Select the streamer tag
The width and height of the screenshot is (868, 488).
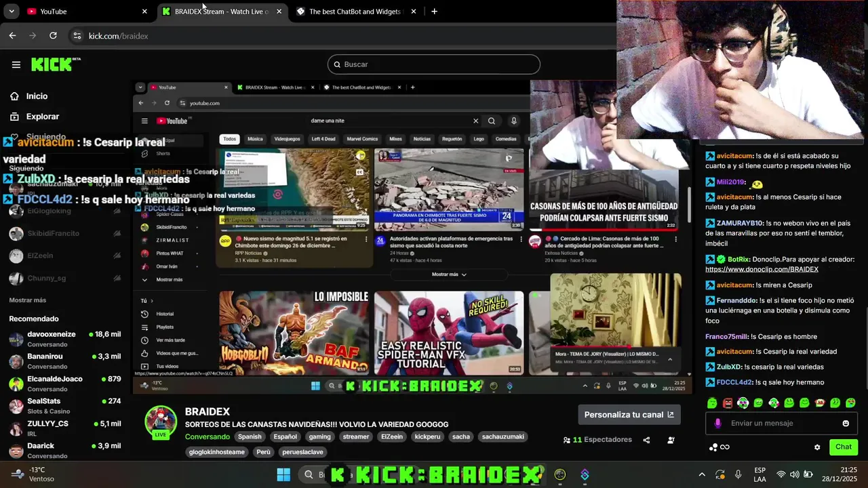356,437
